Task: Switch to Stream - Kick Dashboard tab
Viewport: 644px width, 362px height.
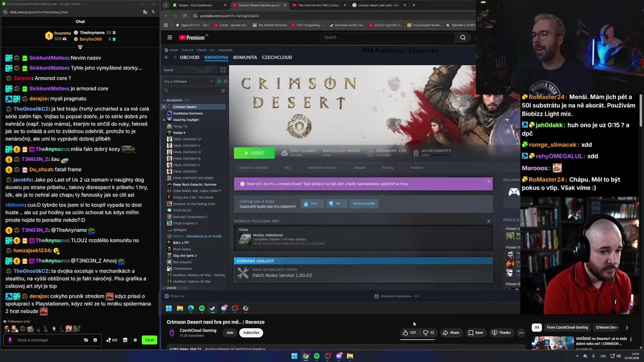Action: pos(199,5)
